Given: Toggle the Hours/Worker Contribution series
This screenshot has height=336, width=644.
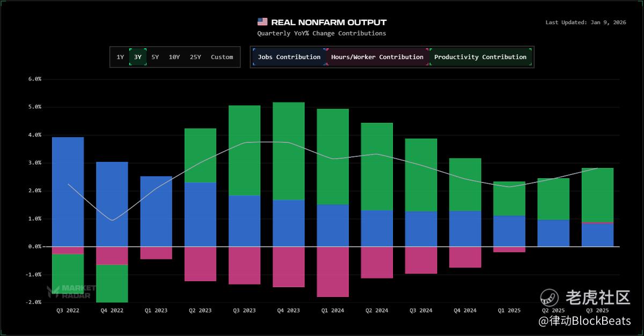Looking at the screenshot, I should (377, 57).
